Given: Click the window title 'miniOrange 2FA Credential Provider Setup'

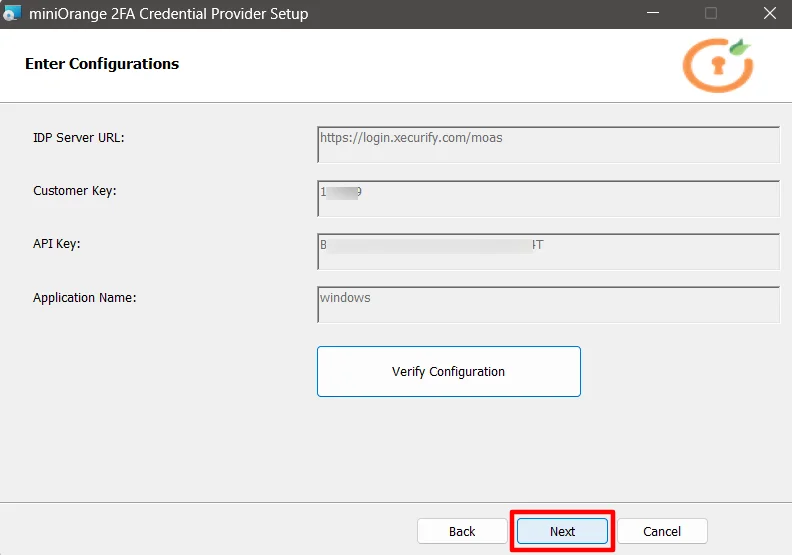Looking at the screenshot, I should click(x=169, y=14).
